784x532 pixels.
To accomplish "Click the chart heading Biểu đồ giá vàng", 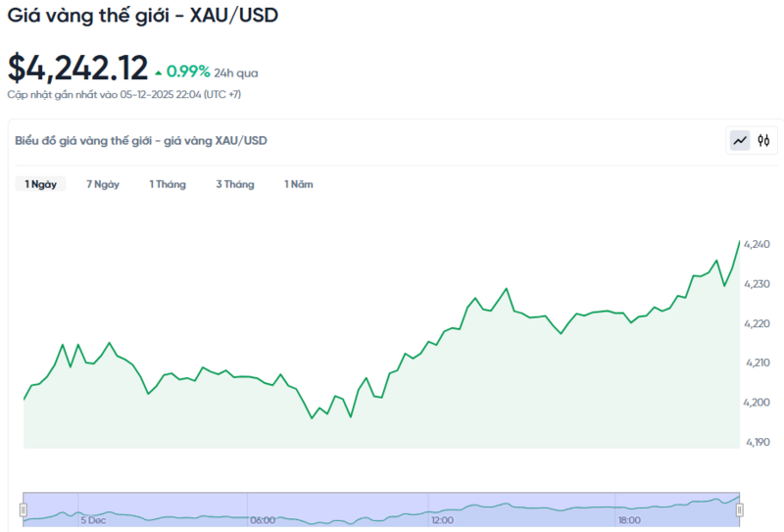I will [141, 141].
